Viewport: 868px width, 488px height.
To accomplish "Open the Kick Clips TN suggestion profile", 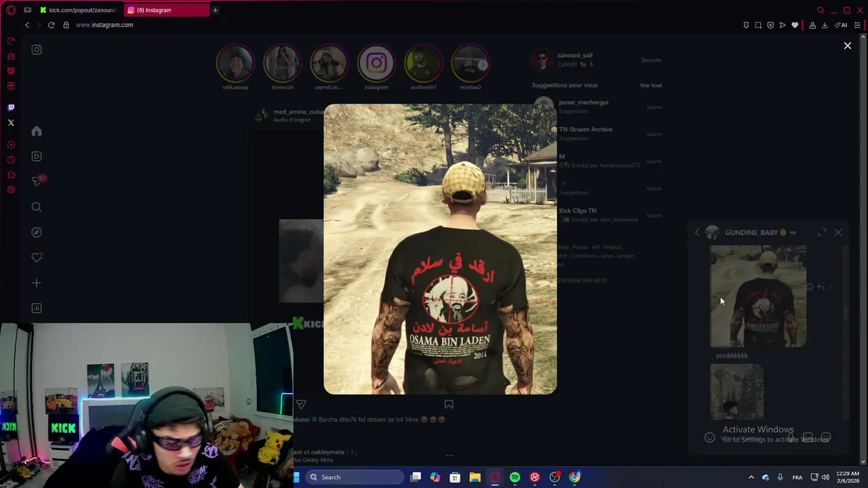I will click(x=577, y=211).
